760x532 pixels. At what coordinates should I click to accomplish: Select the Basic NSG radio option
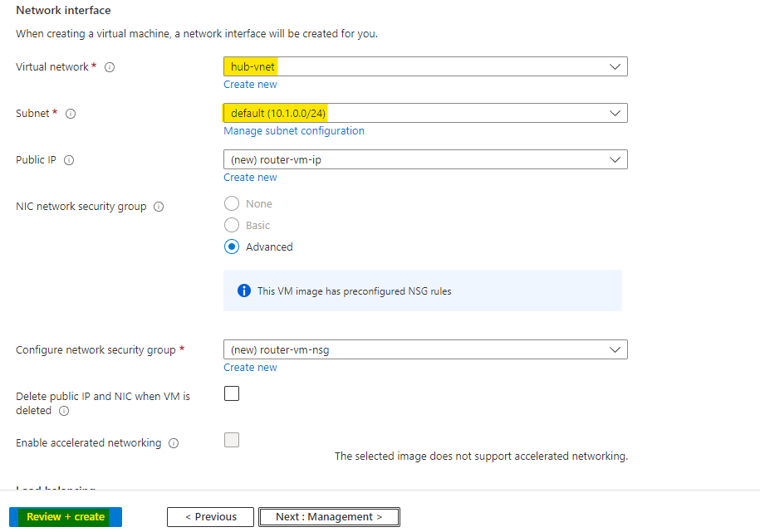(232, 226)
